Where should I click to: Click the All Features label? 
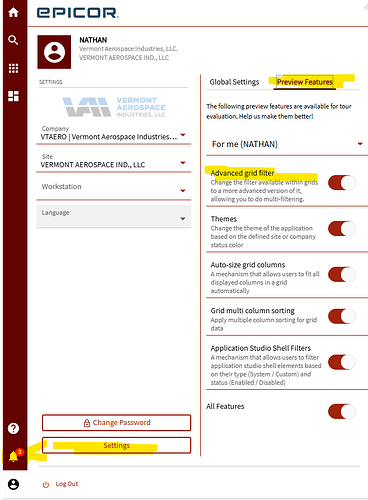(x=225, y=406)
